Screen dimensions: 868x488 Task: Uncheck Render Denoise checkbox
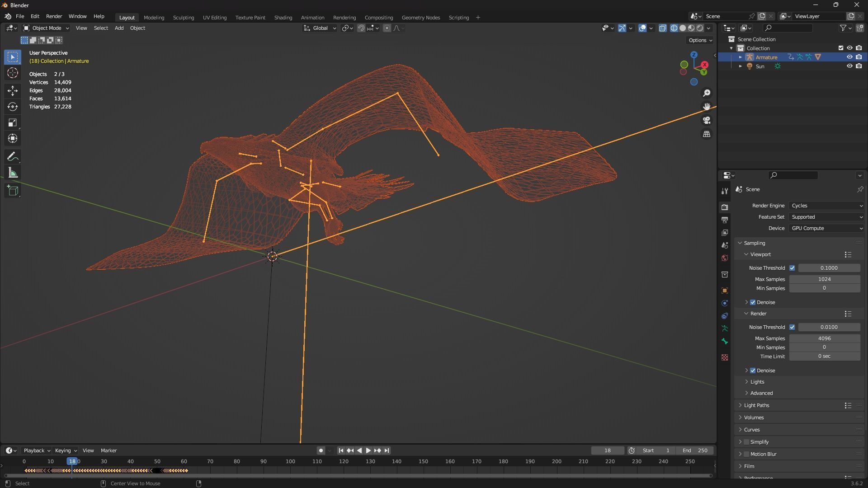(x=753, y=371)
